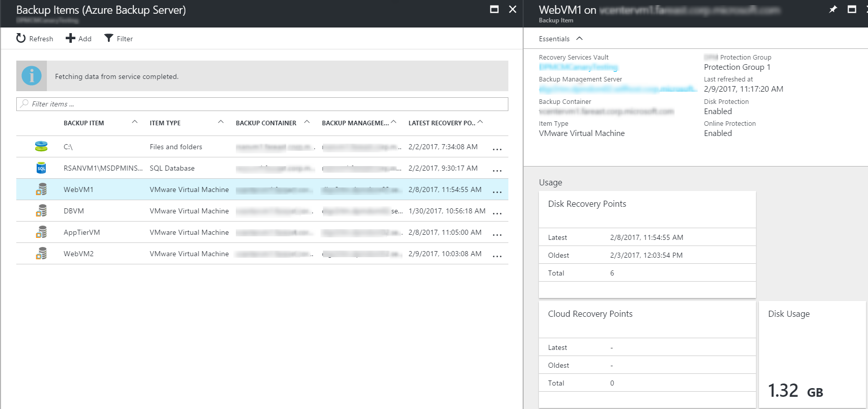868x409 pixels.
Task: Open the ellipsis menu for WebVM1 row
Action: pos(497,192)
